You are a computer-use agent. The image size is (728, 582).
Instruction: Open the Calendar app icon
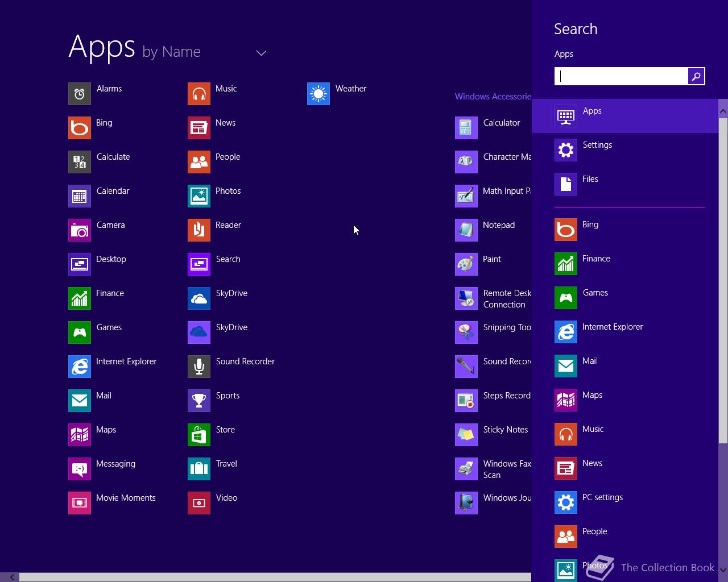point(80,196)
